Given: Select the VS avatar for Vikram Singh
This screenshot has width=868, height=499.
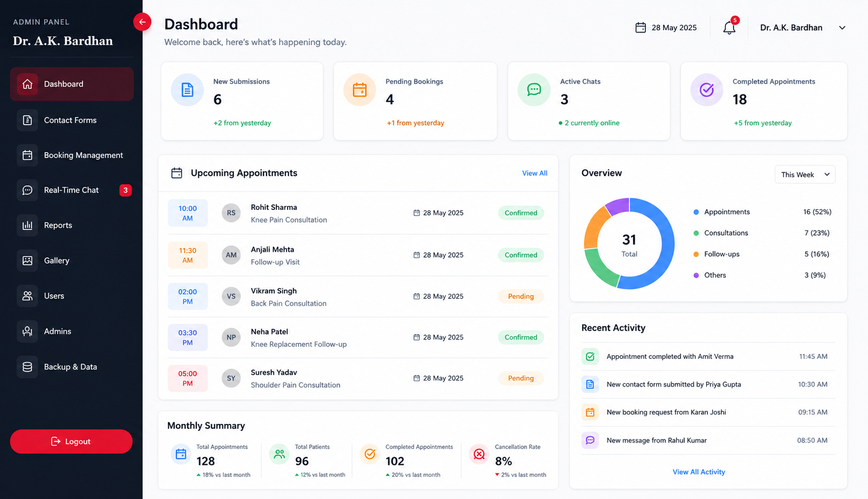Looking at the screenshot, I should coord(231,296).
